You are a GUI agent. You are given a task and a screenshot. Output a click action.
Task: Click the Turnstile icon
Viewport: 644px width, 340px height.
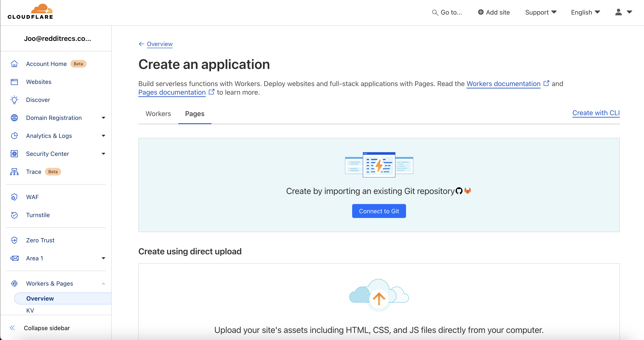point(14,215)
